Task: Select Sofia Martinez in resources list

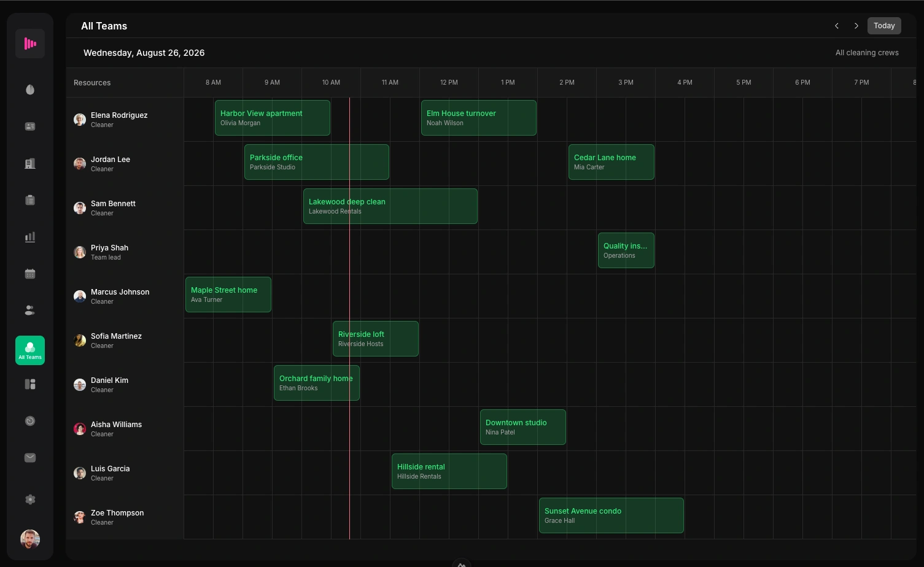Action: [116, 336]
